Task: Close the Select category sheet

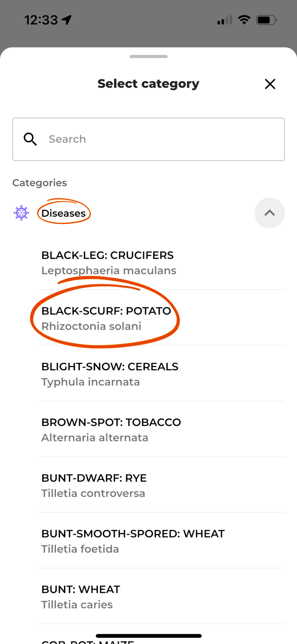Action: (x=270, y=84)
